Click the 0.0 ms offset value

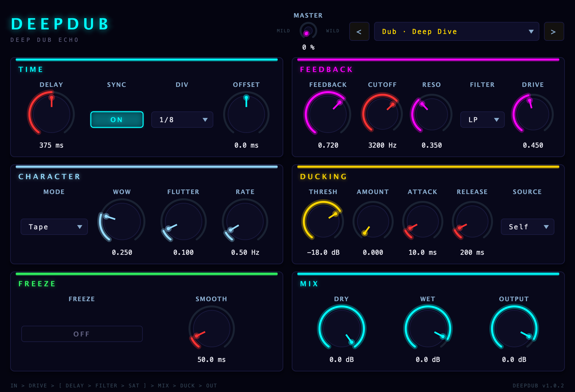246,145
